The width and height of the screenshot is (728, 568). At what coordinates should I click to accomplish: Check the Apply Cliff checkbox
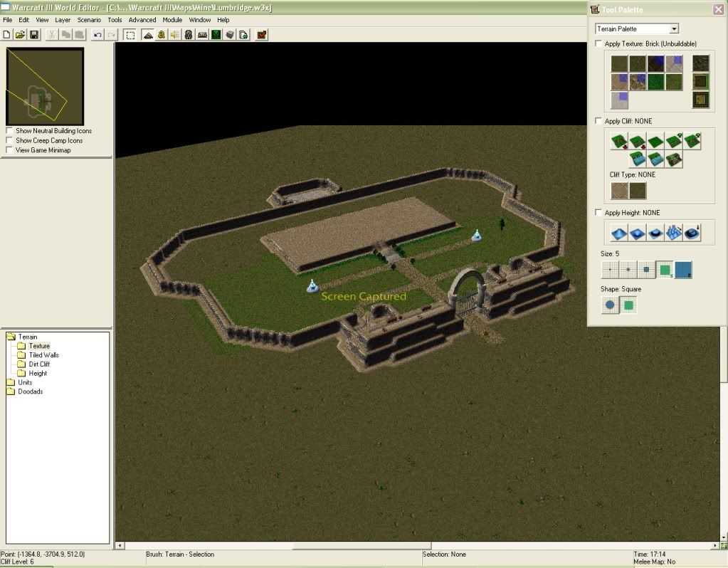598,121
